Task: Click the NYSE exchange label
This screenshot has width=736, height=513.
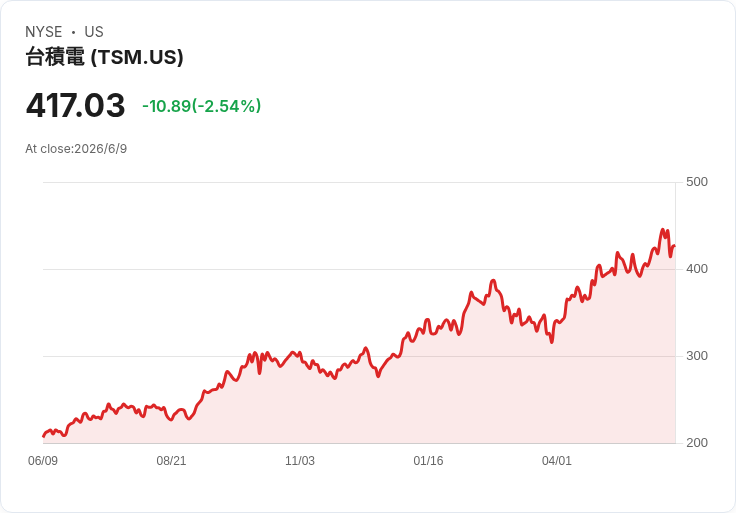Action: point(44,32)
